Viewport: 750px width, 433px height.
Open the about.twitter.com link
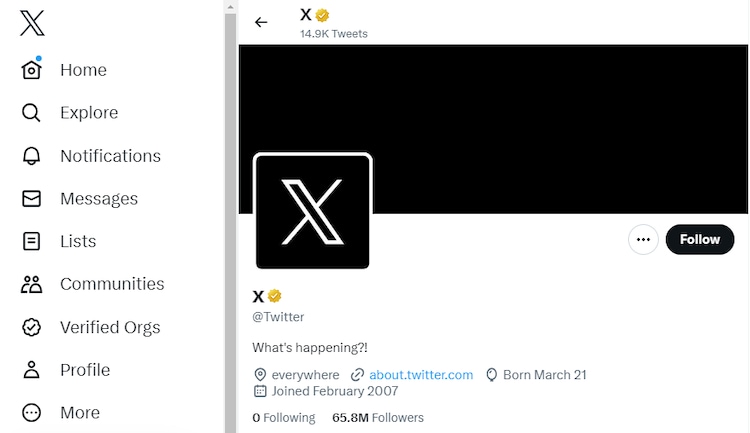tap(420, 375)
